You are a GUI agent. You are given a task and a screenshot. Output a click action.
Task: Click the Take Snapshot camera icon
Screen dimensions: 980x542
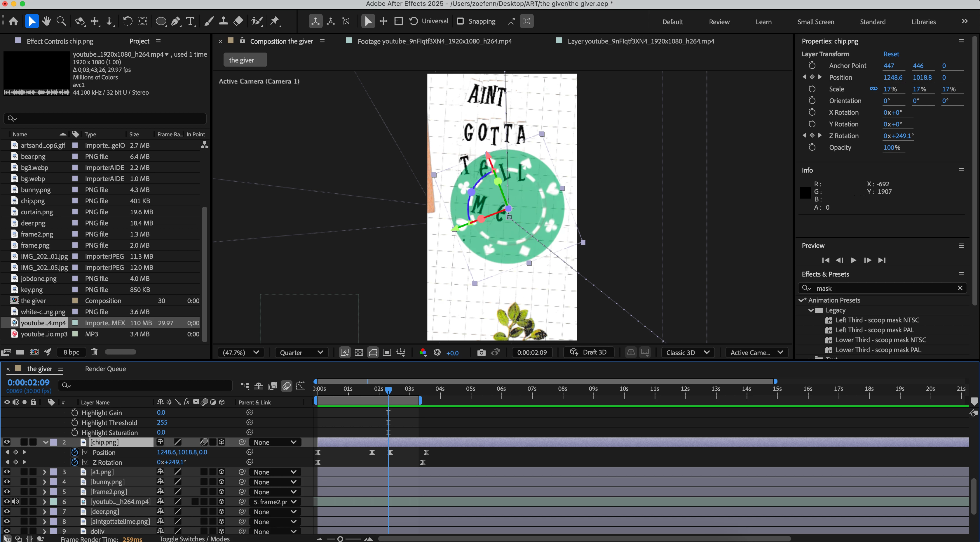click(x=481, y=352)
